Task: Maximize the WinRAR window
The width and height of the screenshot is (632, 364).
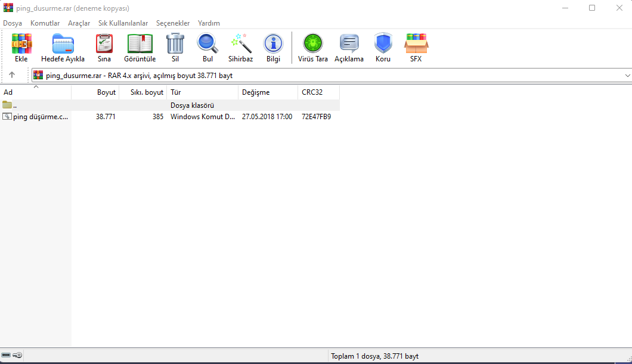Action: [x=592, y=8]
